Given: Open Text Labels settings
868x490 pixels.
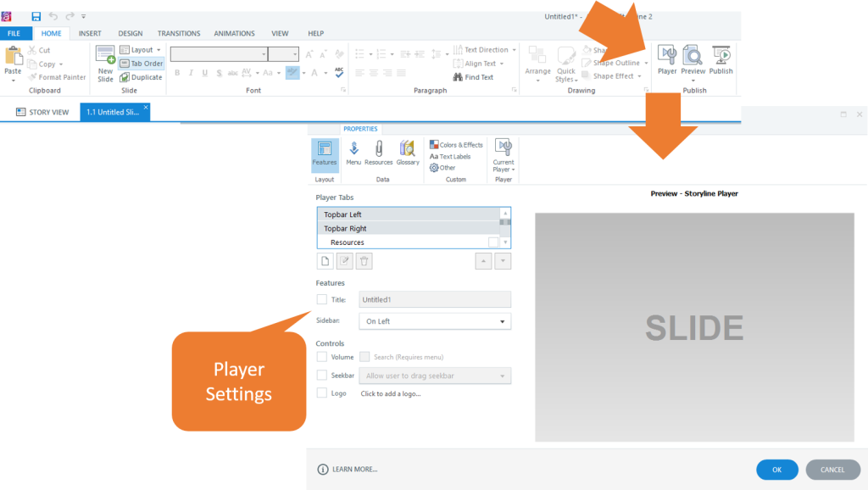Looking at the screenshot, I should pos(450,156).
